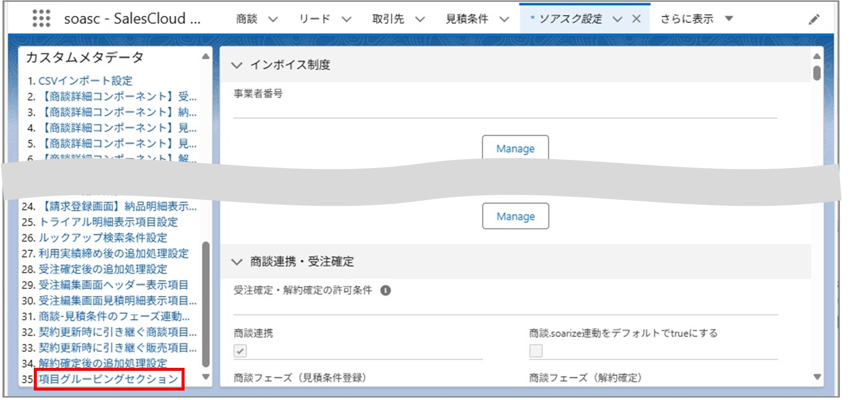This screenshot has width=868, height=400.
Task: Select the 項目グルーピングセクション link
Action: point(109,378)
